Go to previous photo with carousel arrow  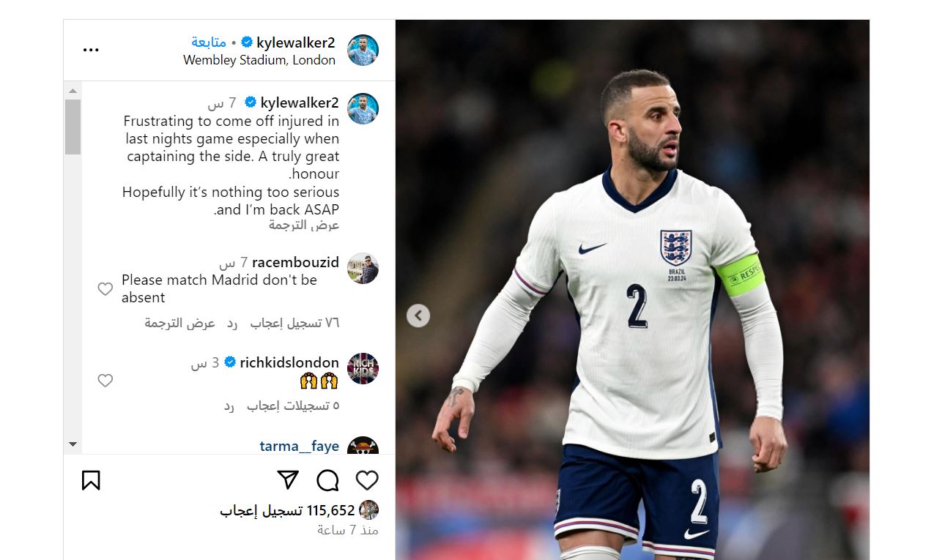[418, 316]
